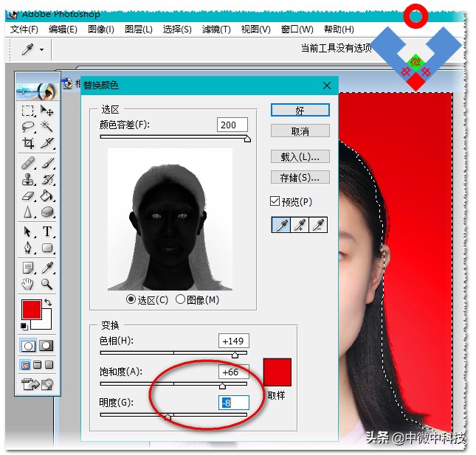Pick the first eyedropper sample tool in dialog
This screenshot has width=476, height=455.
(x=281, y=225)
